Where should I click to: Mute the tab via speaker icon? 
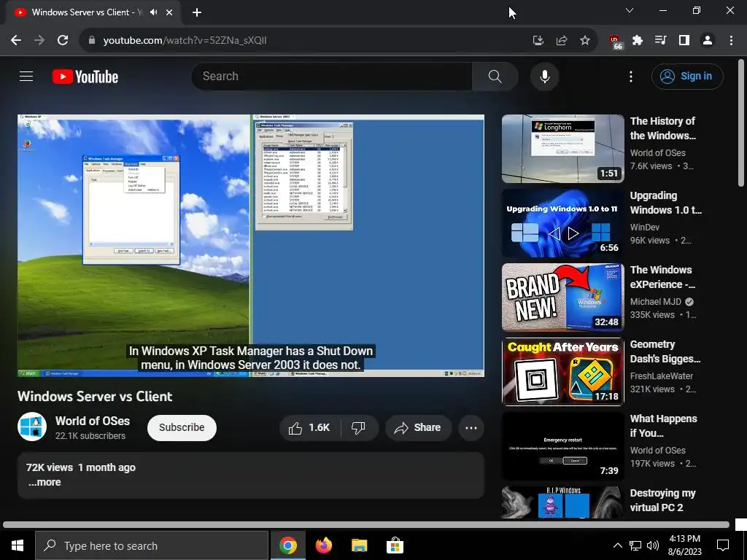click(153, 12)
